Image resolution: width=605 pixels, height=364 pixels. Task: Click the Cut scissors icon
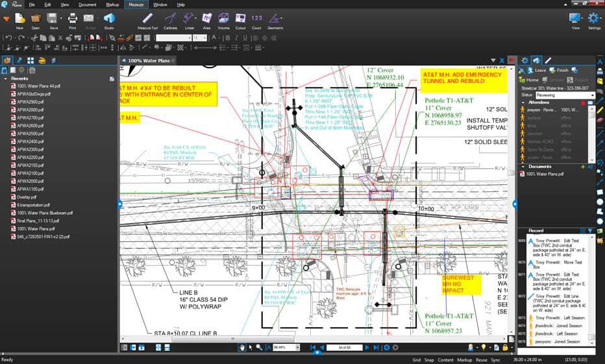(34, 38)
